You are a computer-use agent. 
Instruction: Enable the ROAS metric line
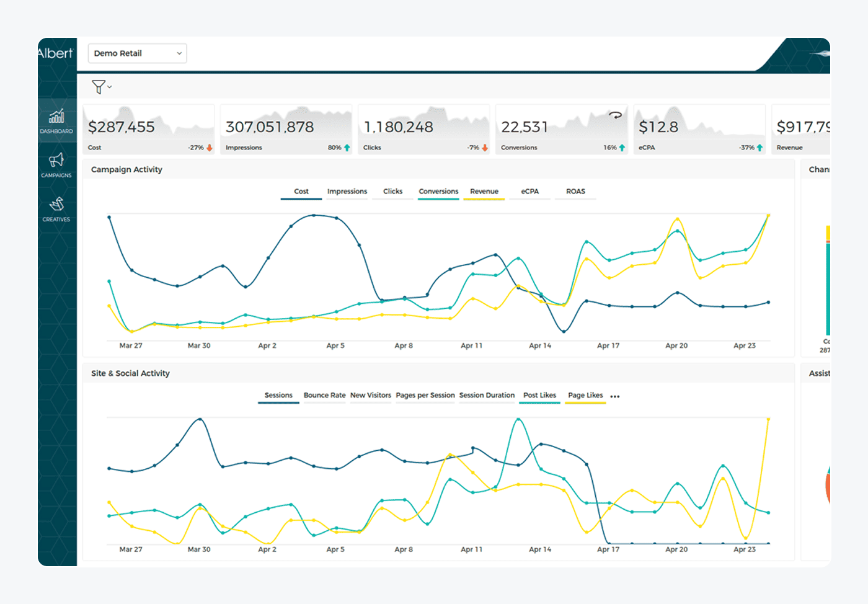pyautogui.click(x=575, y=192)
